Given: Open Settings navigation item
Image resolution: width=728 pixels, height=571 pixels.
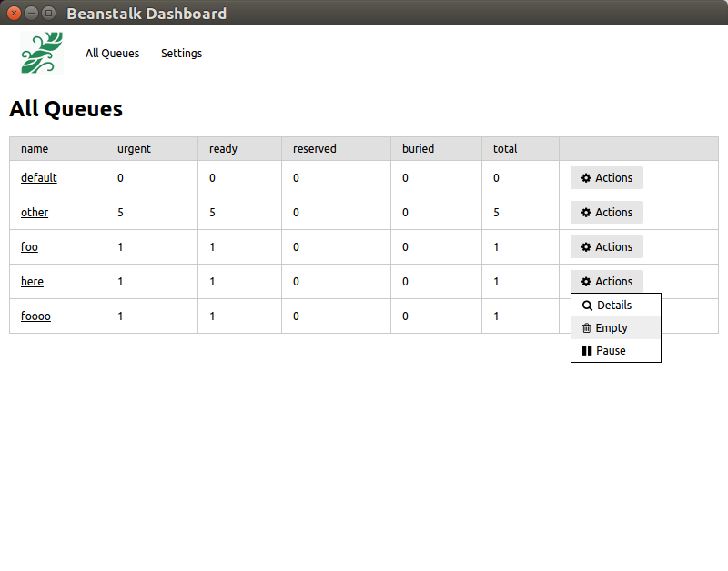Looking at the screenshot, I should point(181,54).
